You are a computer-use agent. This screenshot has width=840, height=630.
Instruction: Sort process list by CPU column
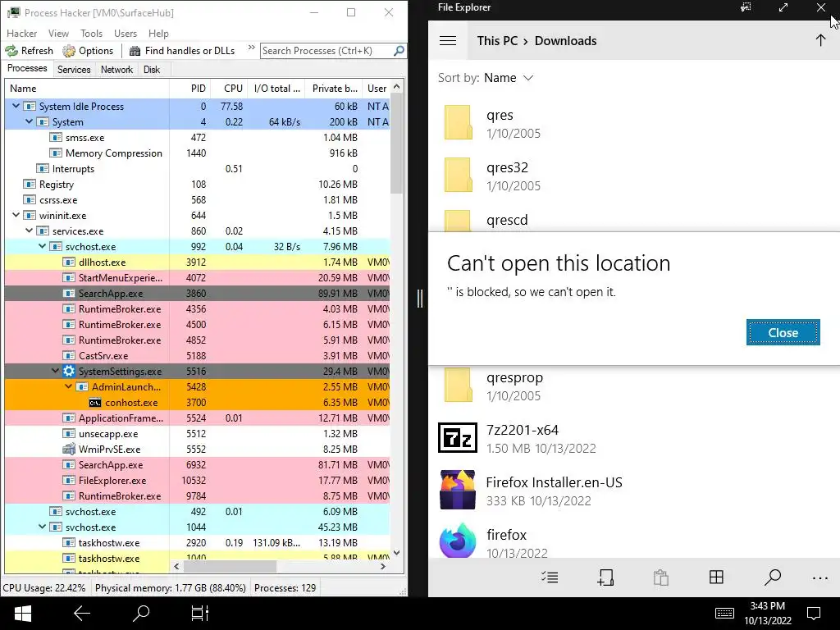tap(230, 89)
